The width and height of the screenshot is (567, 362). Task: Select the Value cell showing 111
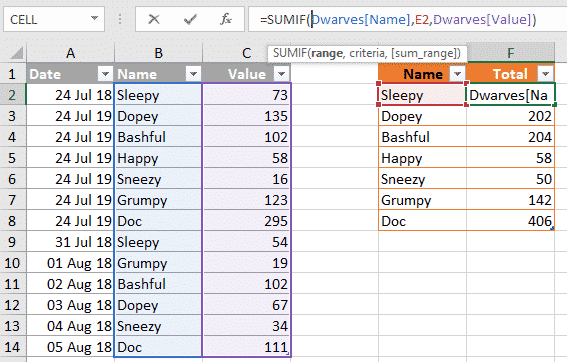pyautogui.click(x=247, y=347)
